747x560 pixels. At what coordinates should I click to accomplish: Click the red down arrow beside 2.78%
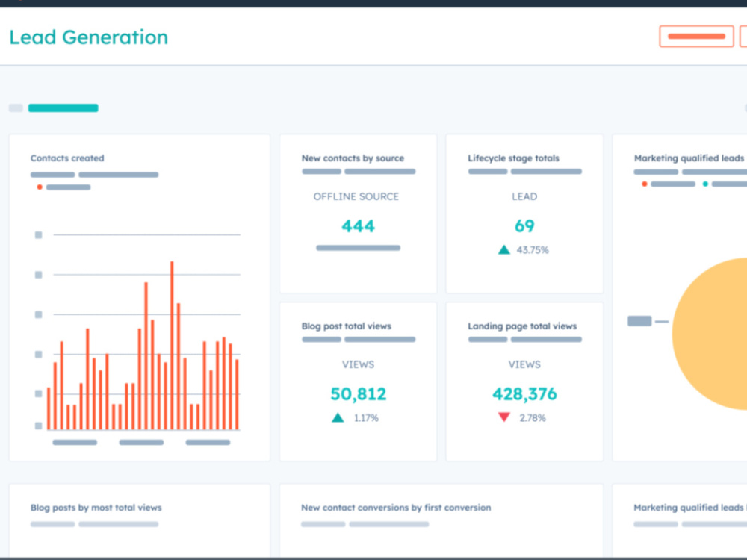[x=504, y=417]
